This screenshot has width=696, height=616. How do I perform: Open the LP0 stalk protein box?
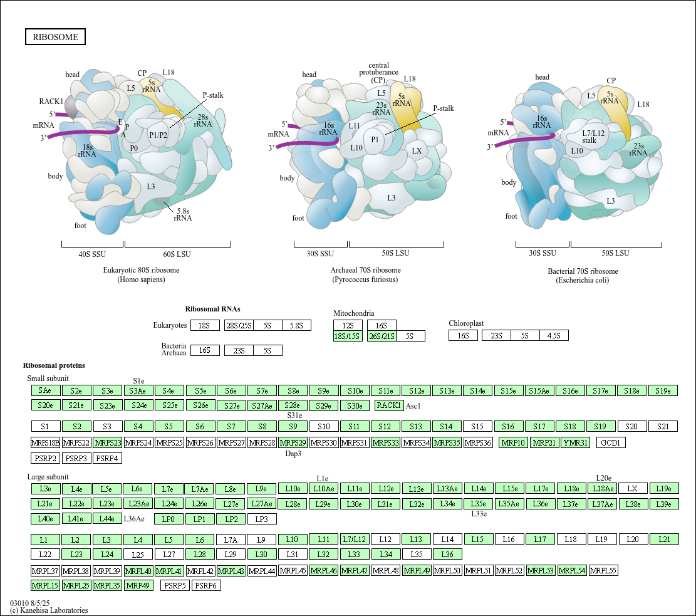[169, 519]
